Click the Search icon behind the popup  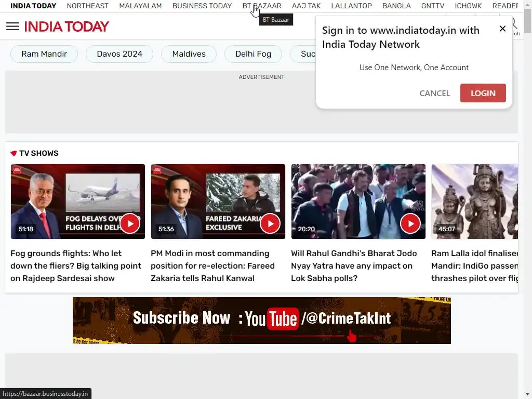515,25
